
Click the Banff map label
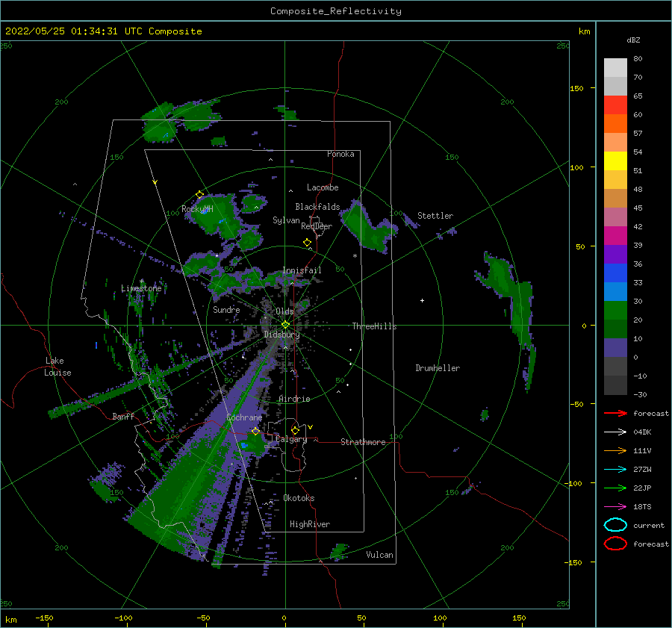[x=123, y=416]
